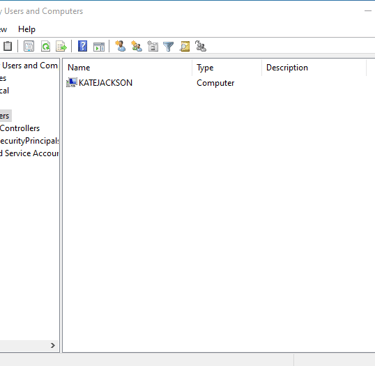
Task: Sort by the Type column header
Action: (227, 68)
